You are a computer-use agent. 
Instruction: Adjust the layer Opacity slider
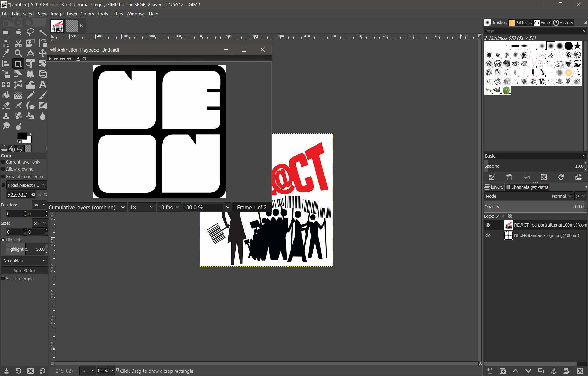tap(534, 207)
